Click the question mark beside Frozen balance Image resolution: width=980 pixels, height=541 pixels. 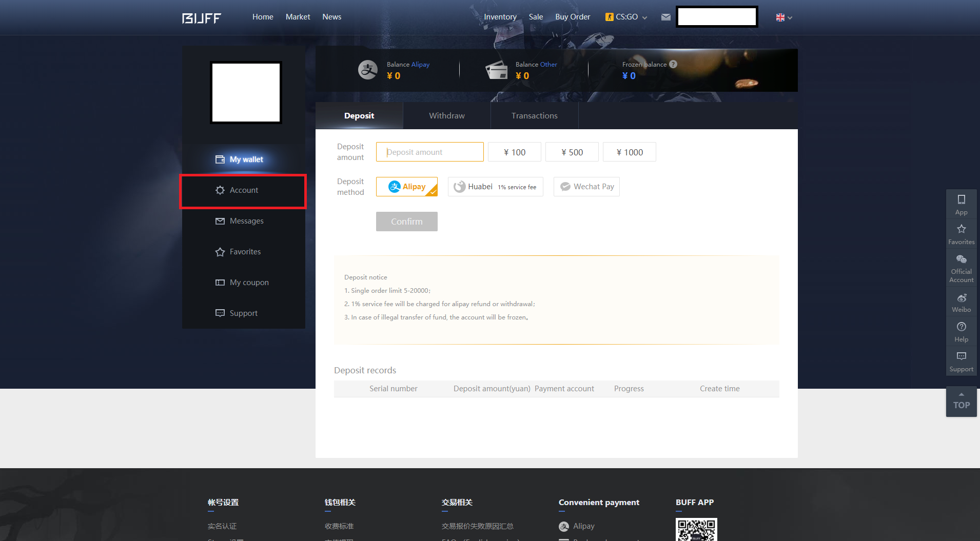(673, 64)
